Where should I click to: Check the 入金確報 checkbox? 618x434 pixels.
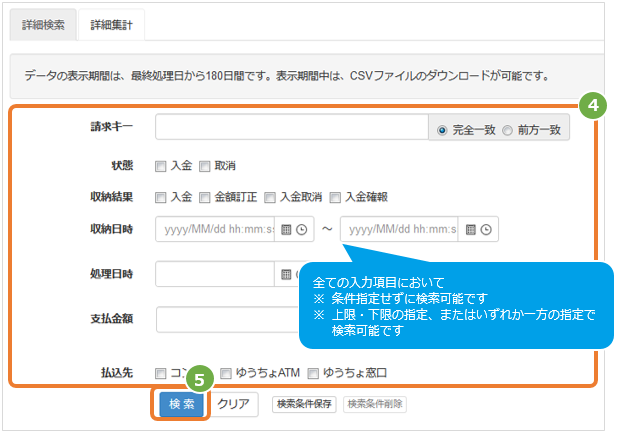335,197
